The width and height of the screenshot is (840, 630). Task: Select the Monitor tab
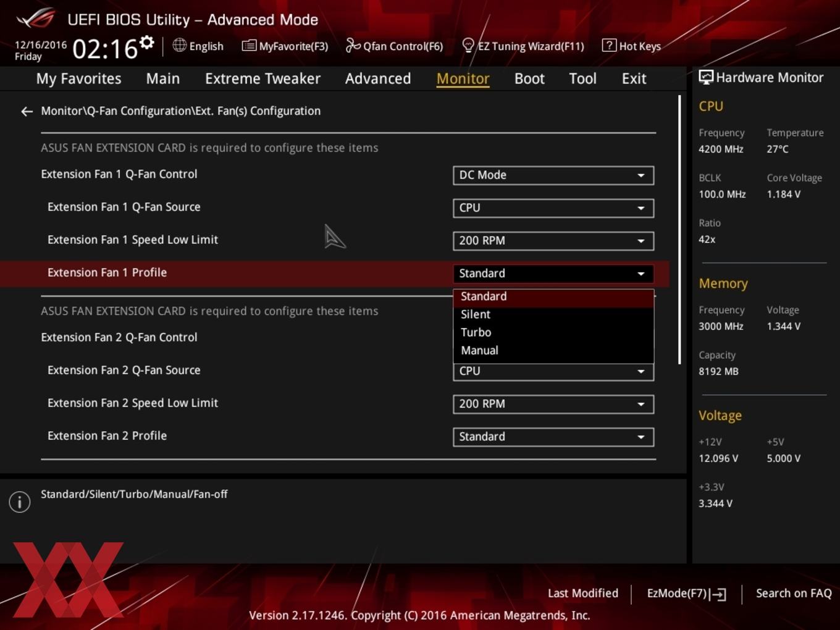pos(463,78)
